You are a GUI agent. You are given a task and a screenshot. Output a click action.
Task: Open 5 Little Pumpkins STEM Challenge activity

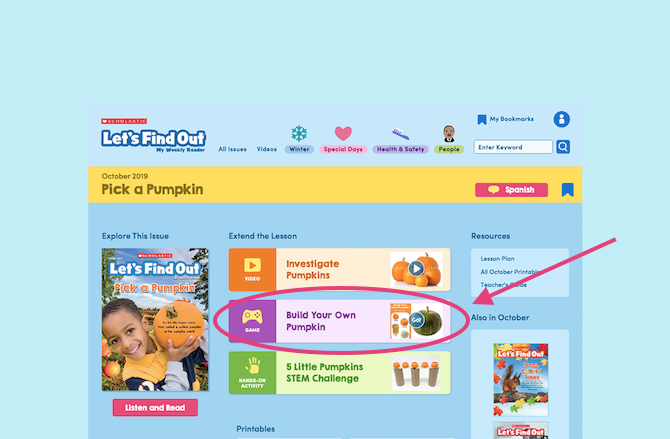(x=339, y=373)
